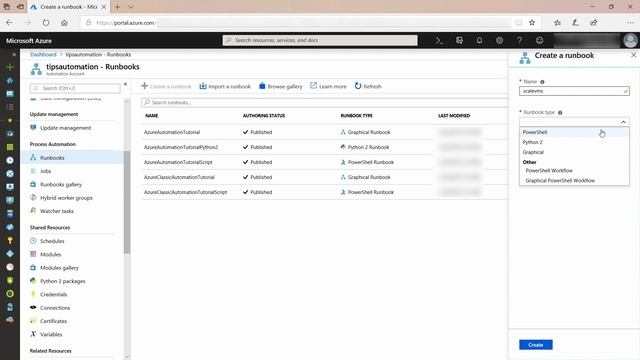Collapse the Runbook type dropdown arrow
This screenshot has width=640, height=360.
(x=623, y=122)
